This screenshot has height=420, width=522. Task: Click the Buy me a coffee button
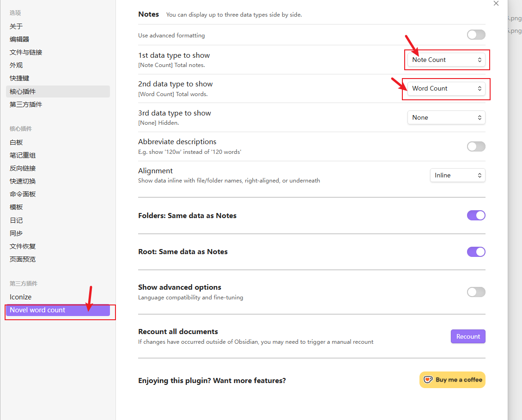tap(452, 380)
